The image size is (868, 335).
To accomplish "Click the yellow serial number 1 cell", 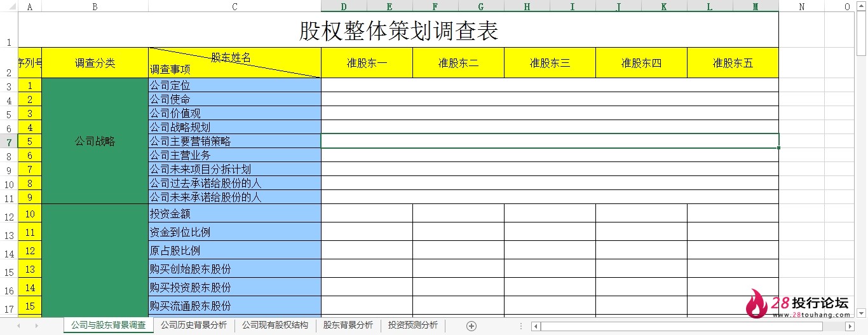I will coord(30,85).
